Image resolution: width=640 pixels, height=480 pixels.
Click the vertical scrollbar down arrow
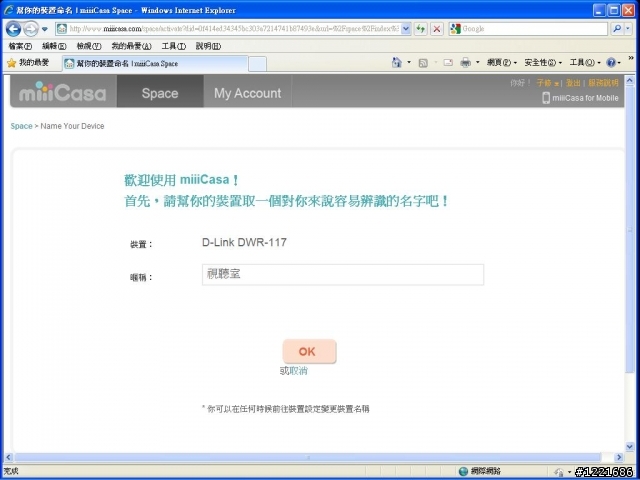(630, 447)
